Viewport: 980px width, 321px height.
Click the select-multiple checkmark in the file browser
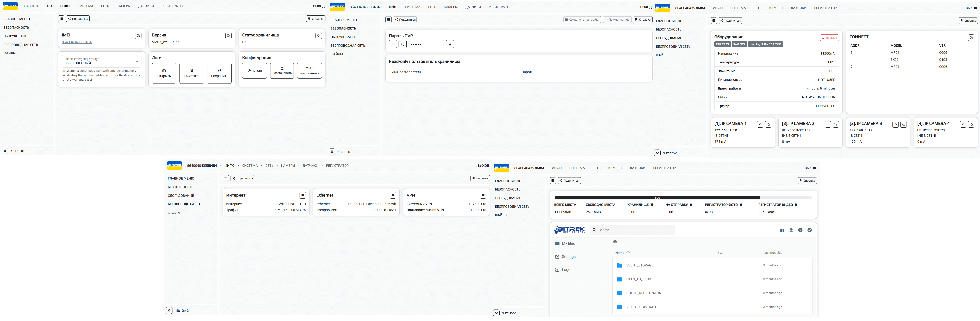coord(810,230)
